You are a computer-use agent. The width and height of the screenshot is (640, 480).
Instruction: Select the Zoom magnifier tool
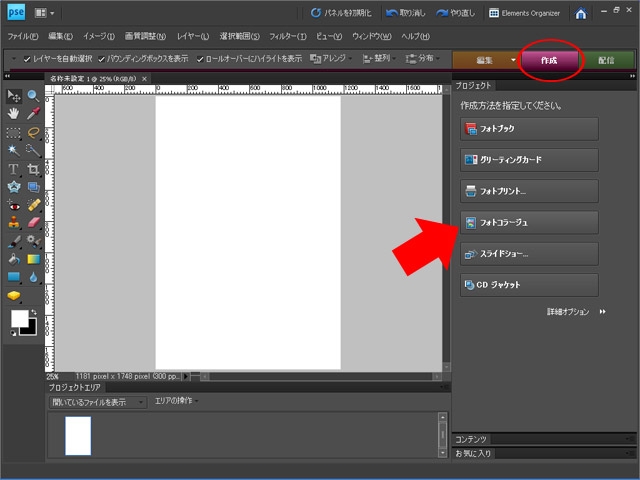[33, 96]
